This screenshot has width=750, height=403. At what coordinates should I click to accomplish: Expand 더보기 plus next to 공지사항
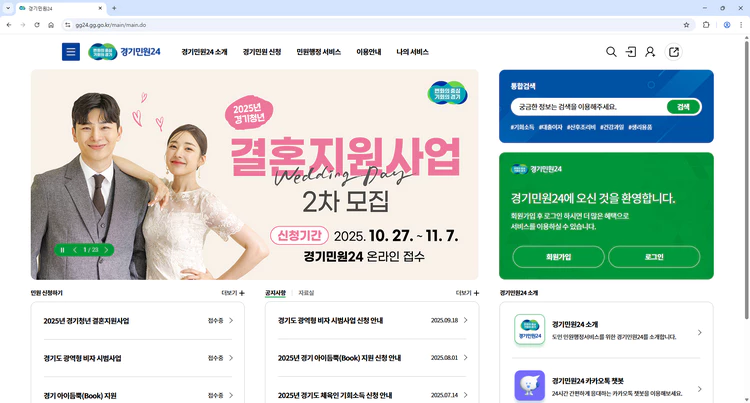[x=467, y=293]
